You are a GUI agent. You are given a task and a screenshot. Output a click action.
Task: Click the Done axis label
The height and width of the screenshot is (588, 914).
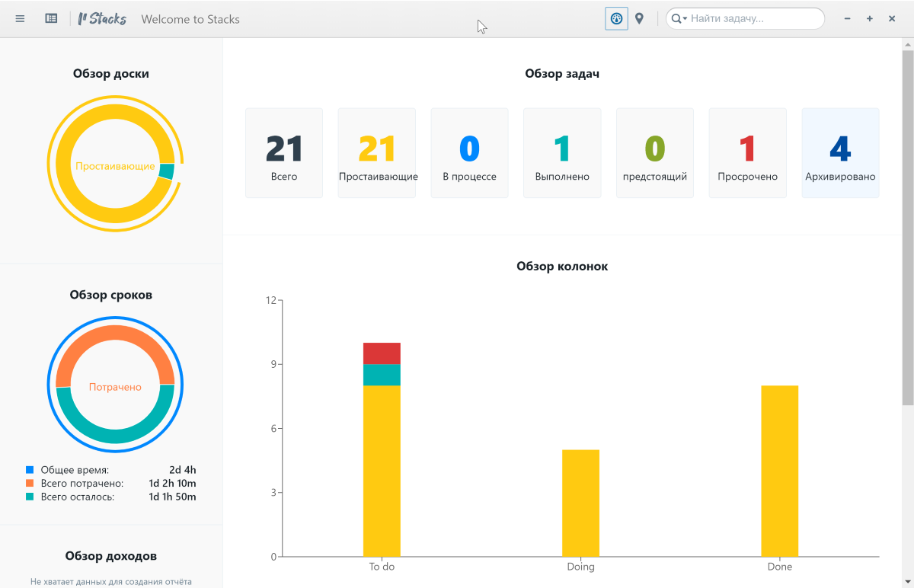coord(779,567)
